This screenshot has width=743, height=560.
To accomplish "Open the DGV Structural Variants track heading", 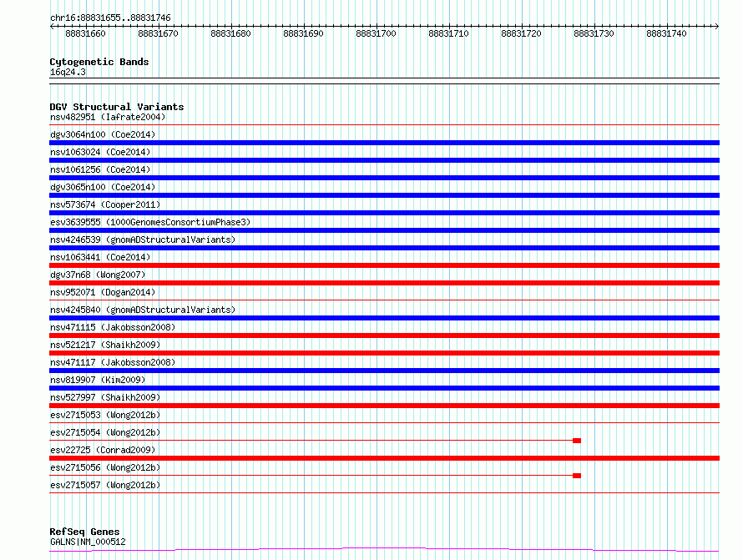I will [x=117, y=107].
